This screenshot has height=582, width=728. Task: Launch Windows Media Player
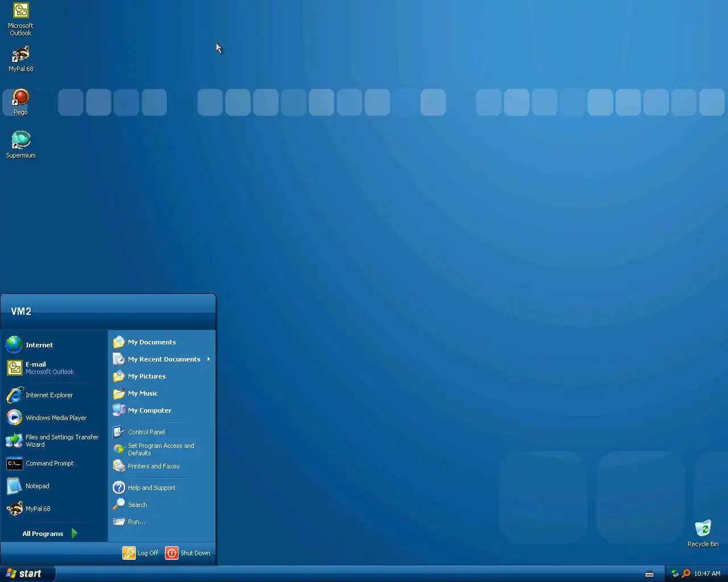[x=54, y=418]
